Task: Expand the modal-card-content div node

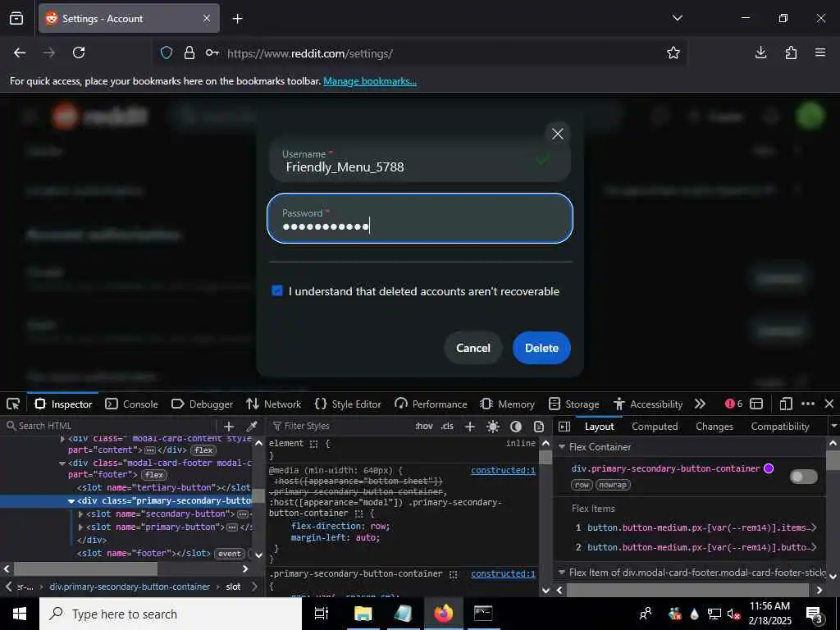Action: [62, 439]
